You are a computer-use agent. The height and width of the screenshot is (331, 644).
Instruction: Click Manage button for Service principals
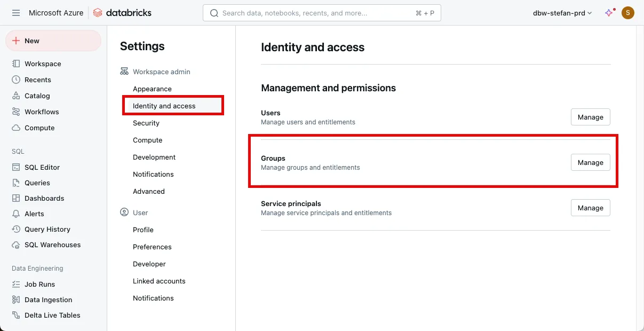pyautogui.click(x=590, y=208)
